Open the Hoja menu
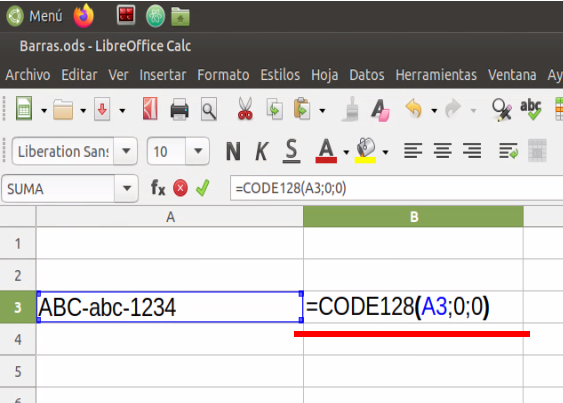 (x=325, y=75)
